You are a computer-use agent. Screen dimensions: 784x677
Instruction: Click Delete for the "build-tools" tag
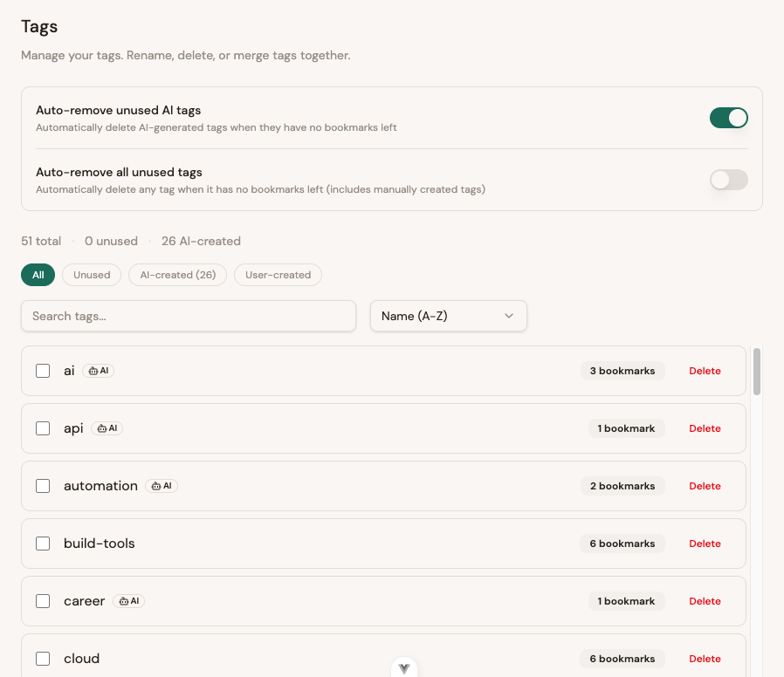coord(705,544)
